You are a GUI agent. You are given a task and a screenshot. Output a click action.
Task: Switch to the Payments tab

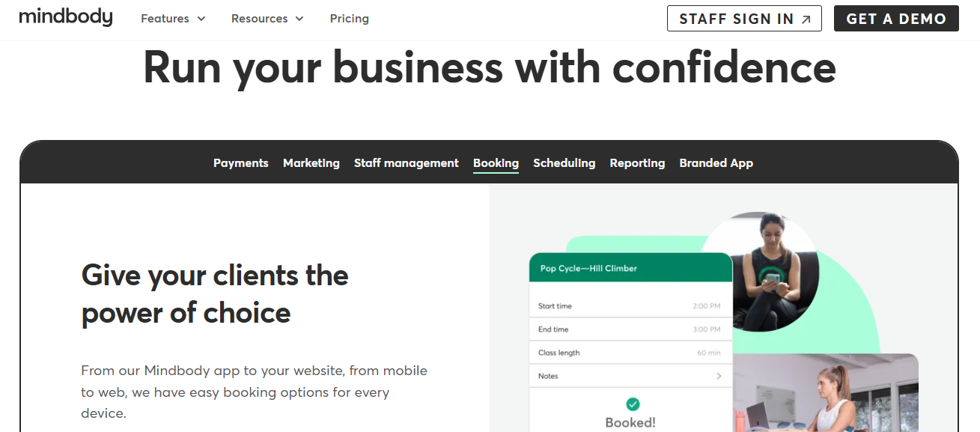[240, 163]
